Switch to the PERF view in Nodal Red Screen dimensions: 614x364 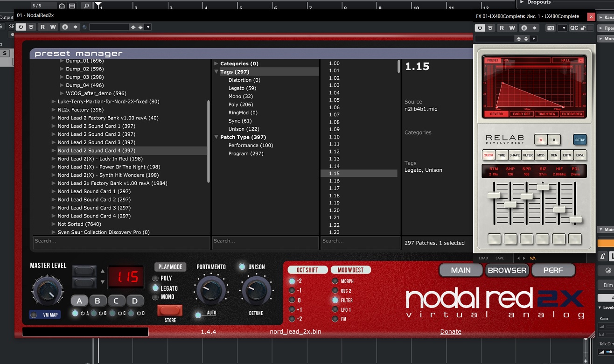tap(553, 270)
